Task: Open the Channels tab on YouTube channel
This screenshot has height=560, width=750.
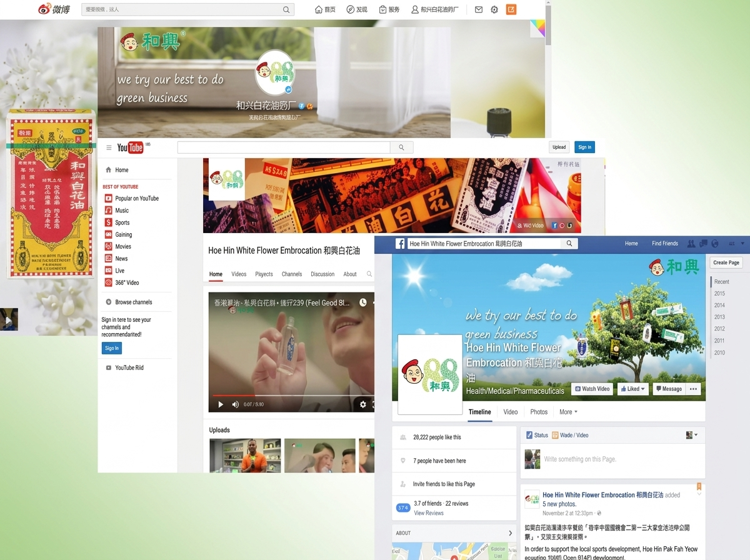Action: click(292, 274)
